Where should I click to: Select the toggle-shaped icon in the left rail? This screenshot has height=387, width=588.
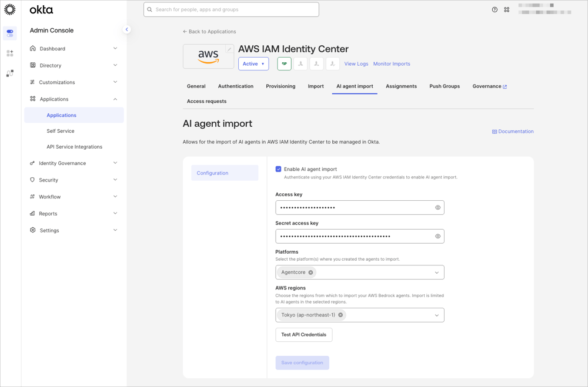pos(10,33)
